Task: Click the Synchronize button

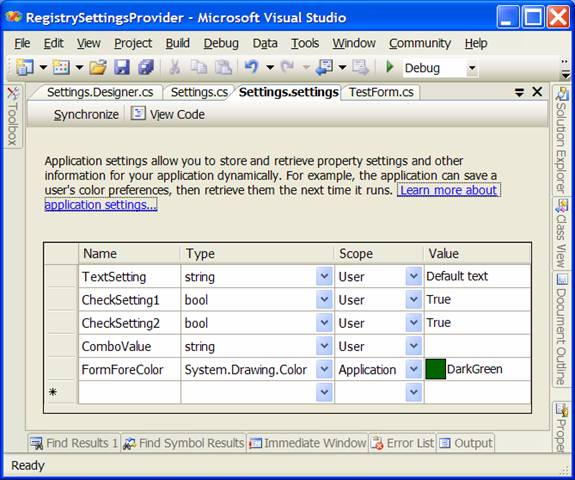Action: click(86, 114)
